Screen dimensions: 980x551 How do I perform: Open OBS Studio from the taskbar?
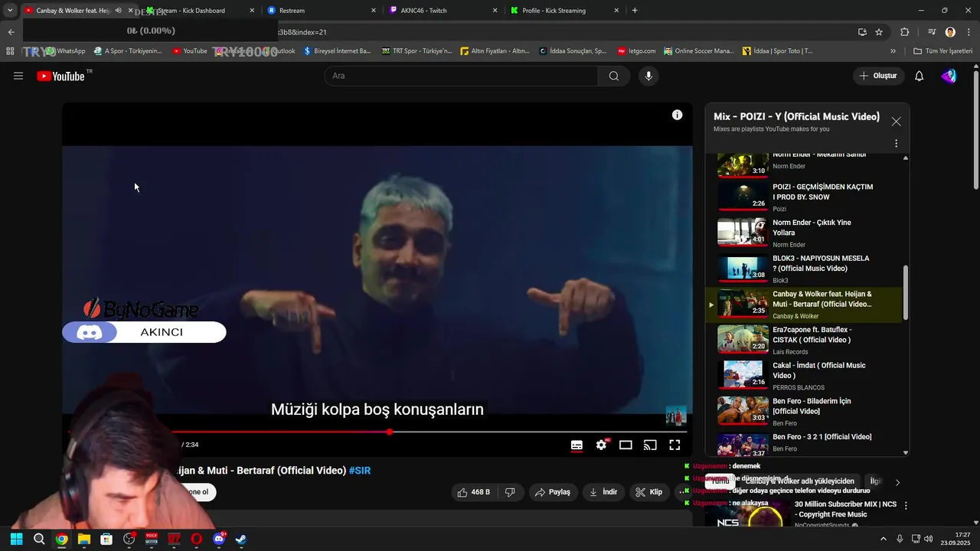(x=129, y=539)
